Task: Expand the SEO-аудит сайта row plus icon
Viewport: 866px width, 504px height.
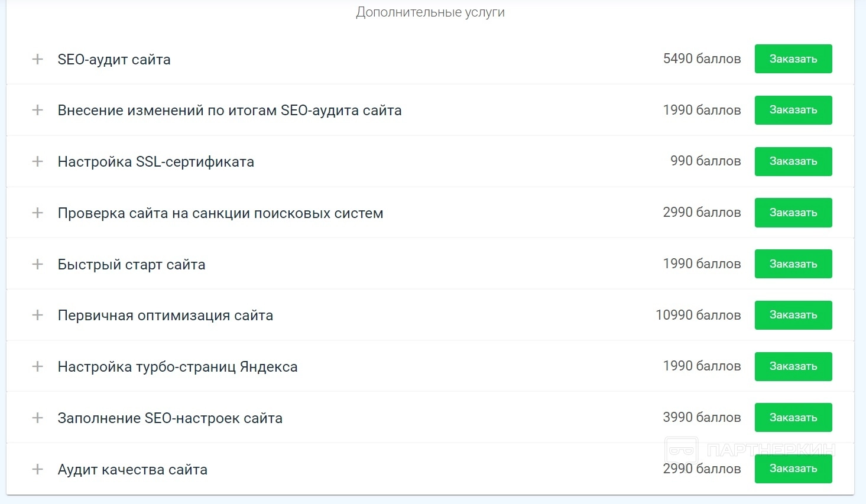Action: (37, 59)
